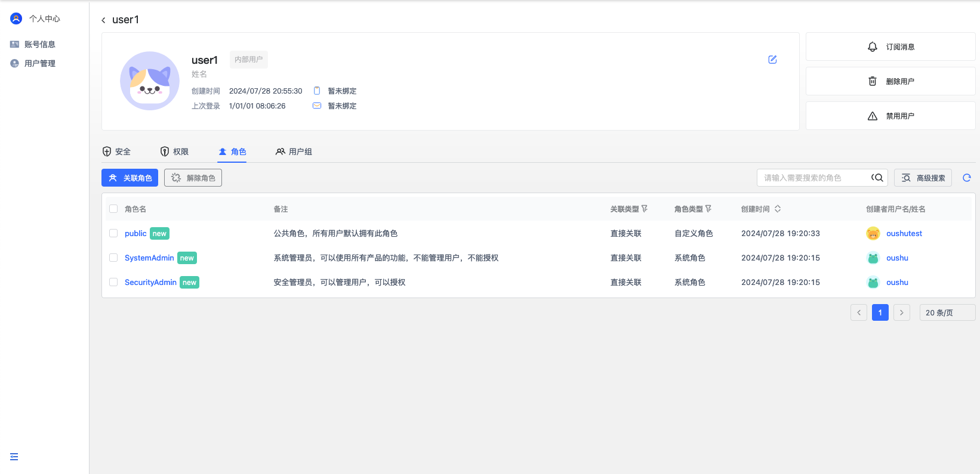Click creation time 2024/07/28 19:20:33 cell
The image size is (980, 474).
pos(781,234)
